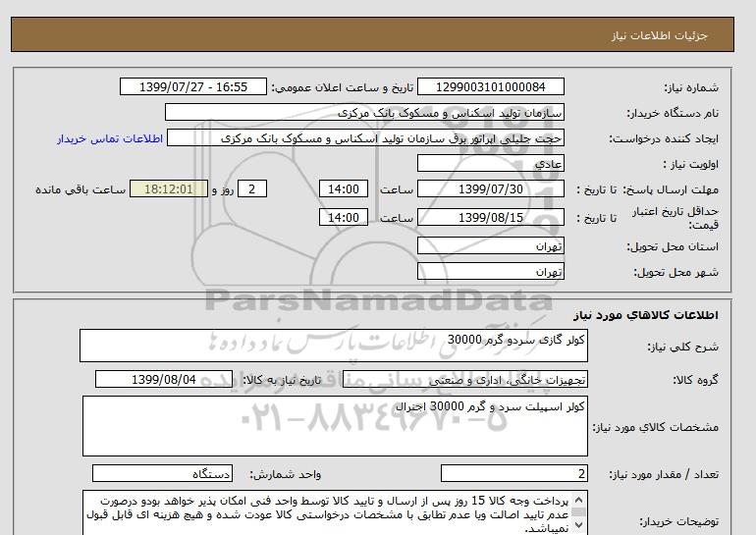The image size is (756, 535).
Task: Click the label واحد شمارش
Action: [x=286, y=475]
